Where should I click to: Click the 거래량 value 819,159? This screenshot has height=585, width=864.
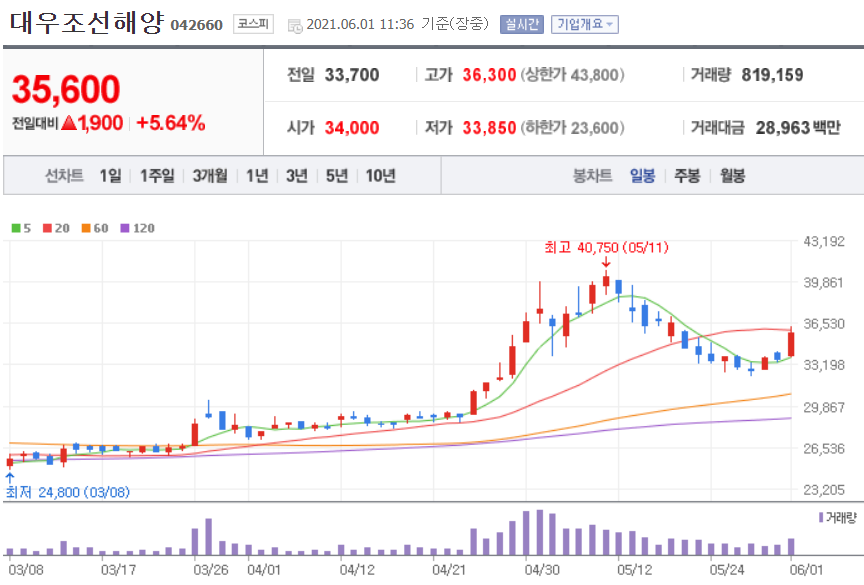coord(773,75)
